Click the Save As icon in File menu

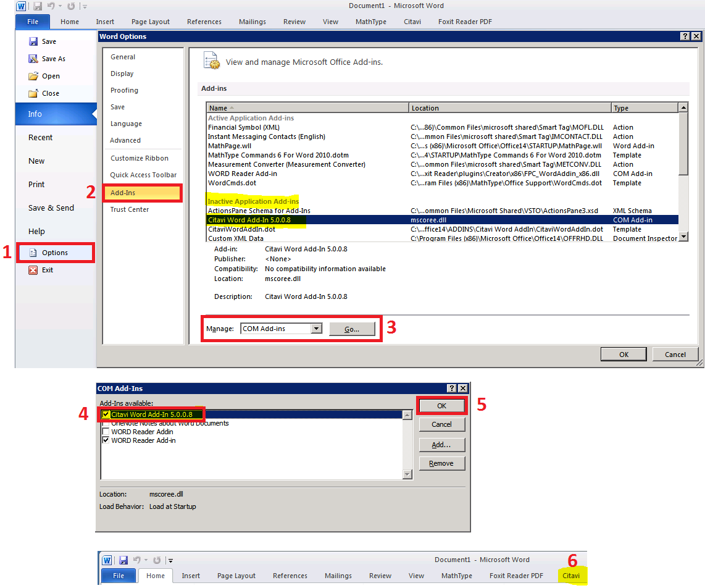point(33,59)
